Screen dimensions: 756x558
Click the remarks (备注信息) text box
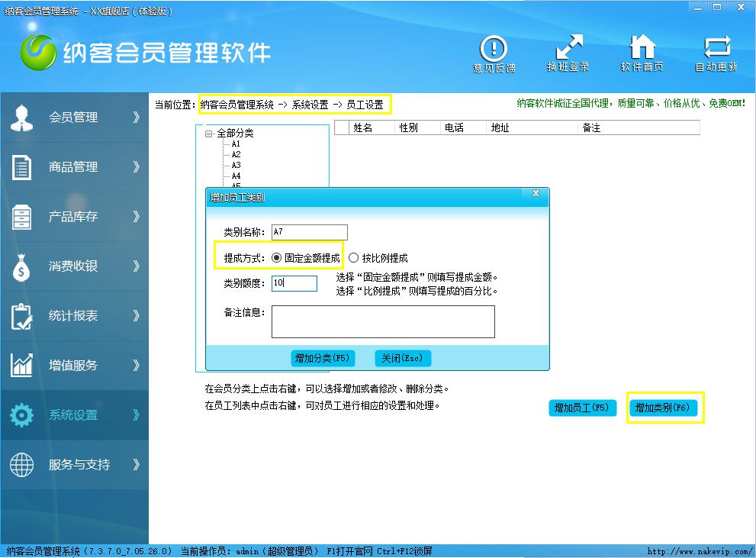tap(383, 321)
